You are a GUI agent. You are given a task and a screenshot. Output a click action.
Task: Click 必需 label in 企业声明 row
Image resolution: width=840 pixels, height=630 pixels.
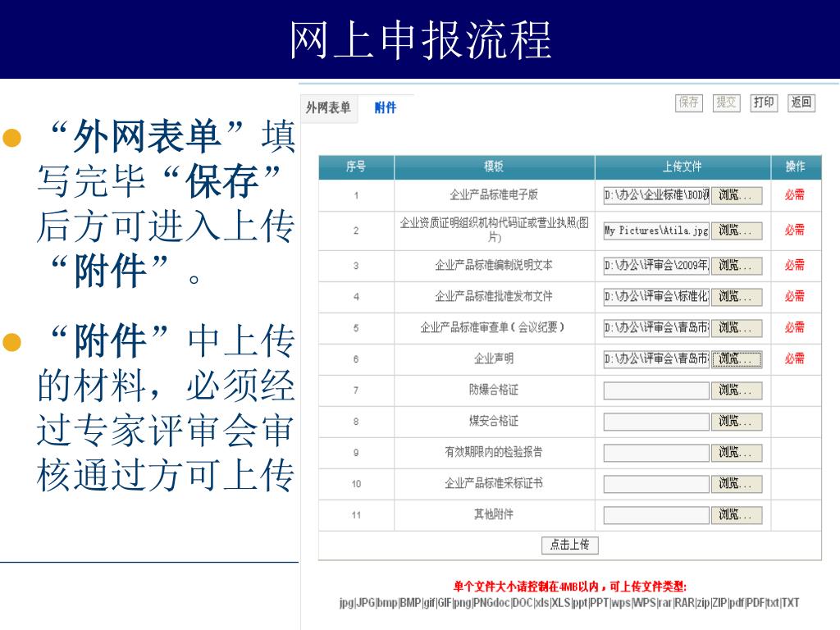[794, 358]
